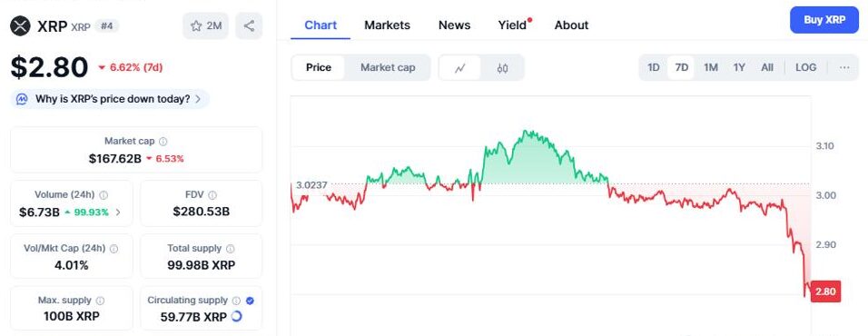This screenshot has width=868, height=336.
Task: Open the share icon button
Action: point(249,25)
